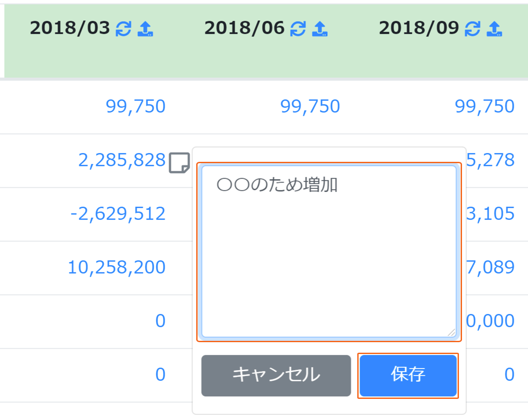The width and height of the screenshot is (528, 420).
Task: Click the upload icon beside 2018/09
Action: point(494,29)
